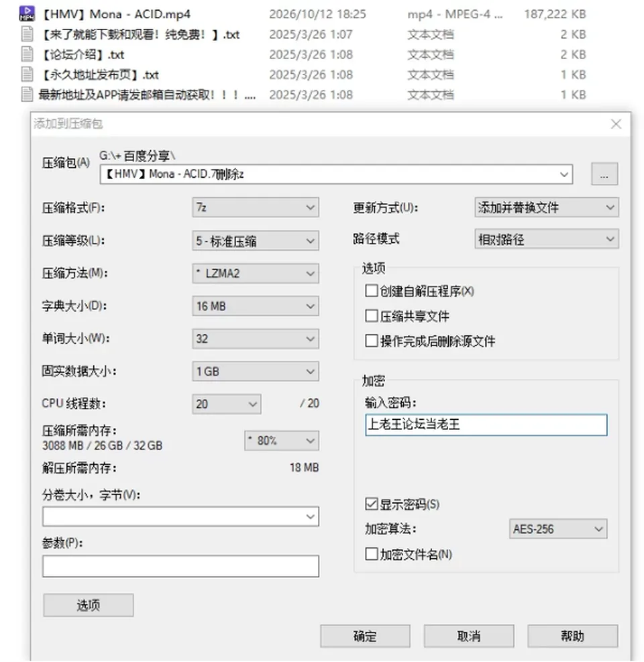Click the MP4 video file icon
The height and width of the screenshot is (662, 644).
(27, 13)
